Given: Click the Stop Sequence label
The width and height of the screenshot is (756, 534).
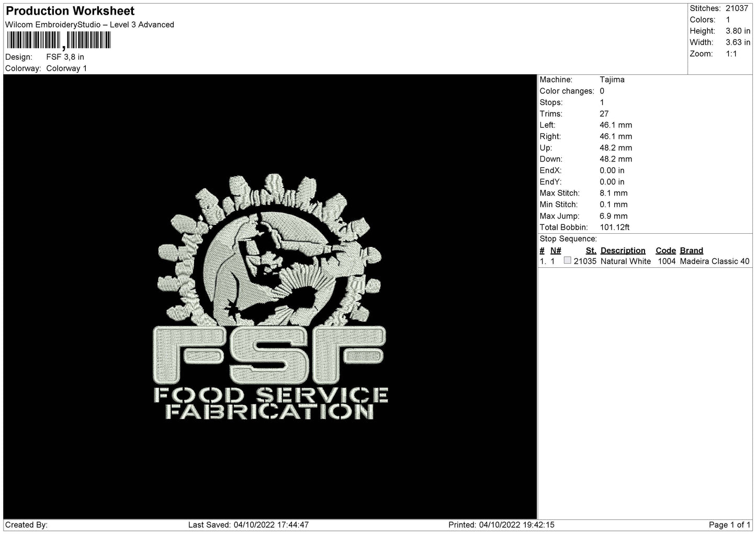Looking at the screenshot, I should coord(568,238).
